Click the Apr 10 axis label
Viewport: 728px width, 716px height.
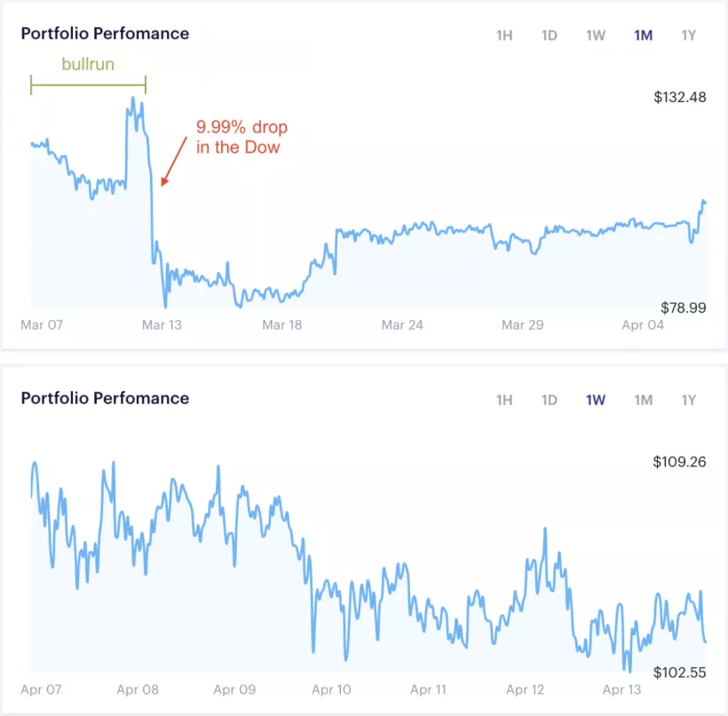(x=333, y=689)
